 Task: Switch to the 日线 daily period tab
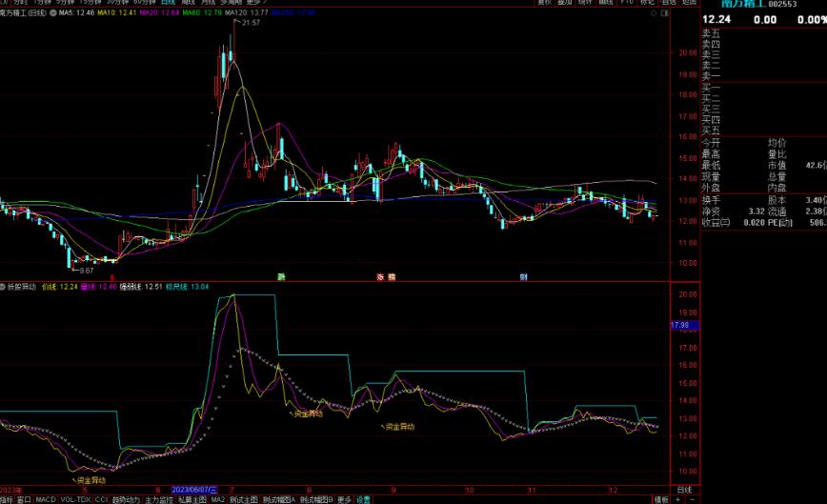coord(168,2)
